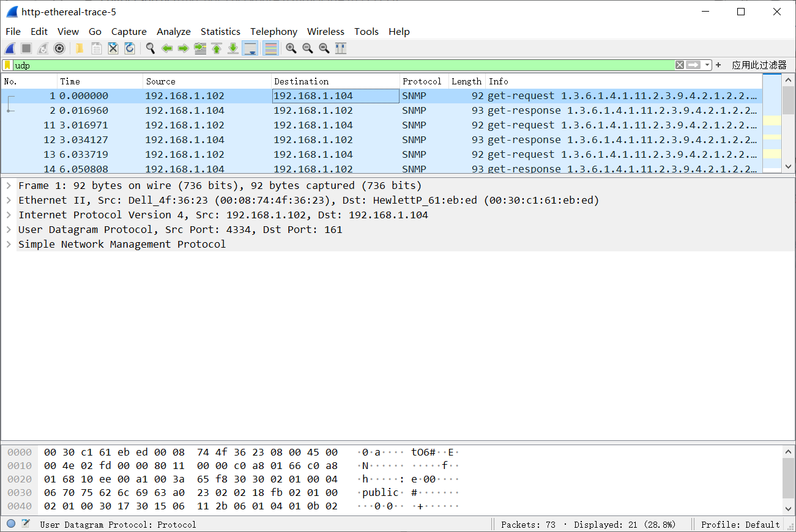The height and width of the screenshot is (532, 796).
Task: Sort by the Info column header
Action: click(624, 81)
